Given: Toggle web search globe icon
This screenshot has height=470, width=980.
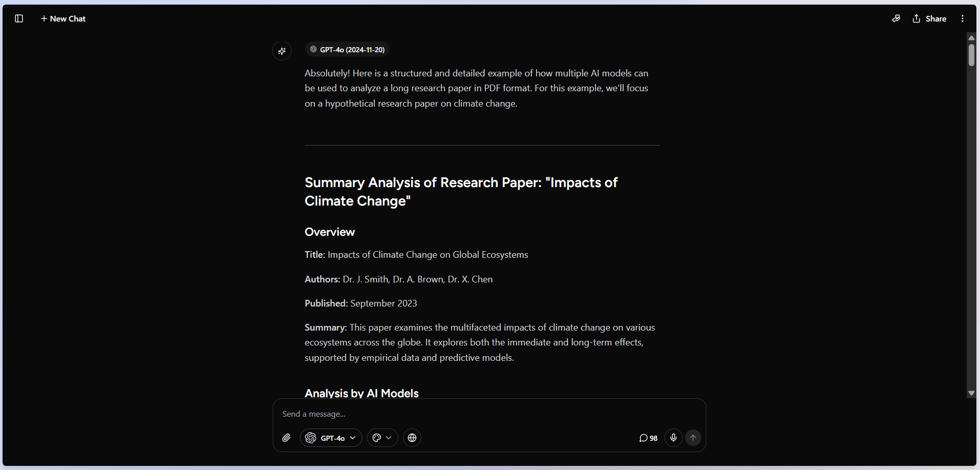Looking at the screenshot, I should [x=412, y=438].
